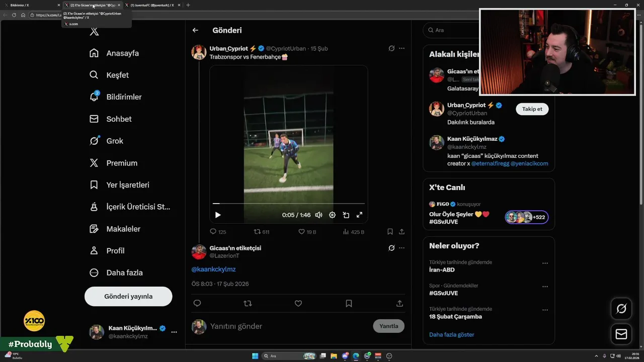The image size is (644, 362).
Task: Open the floating messages envelope button
Action: tap(621, 334)
